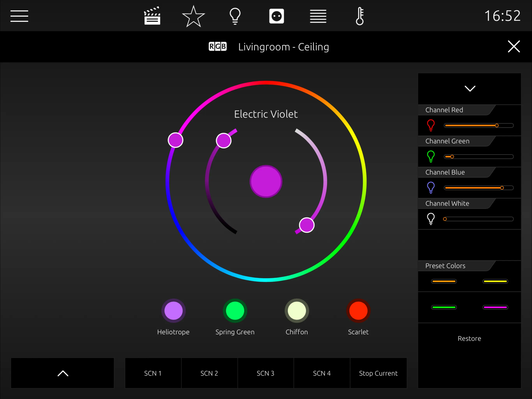
Task: Click the Spring Green label text
Action: tap(235, 332)
